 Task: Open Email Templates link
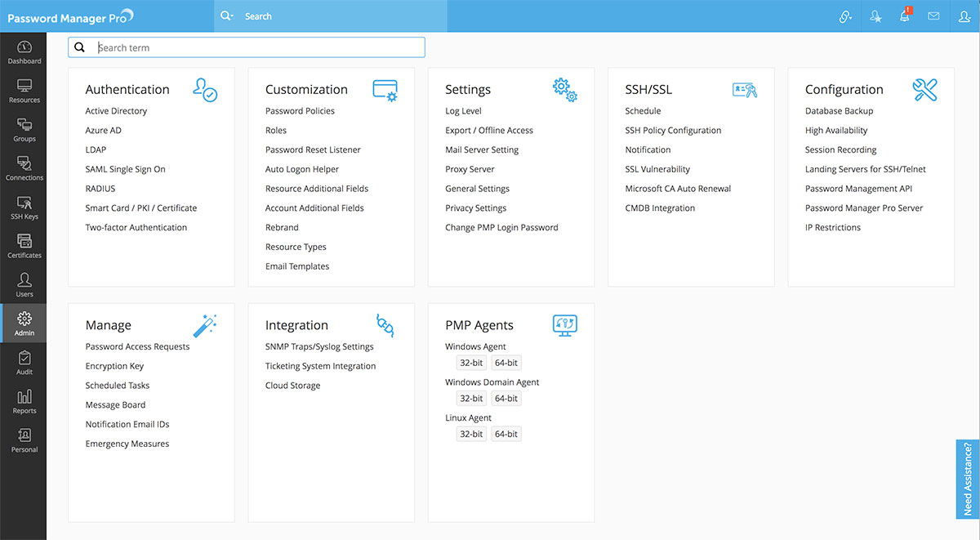297,266
